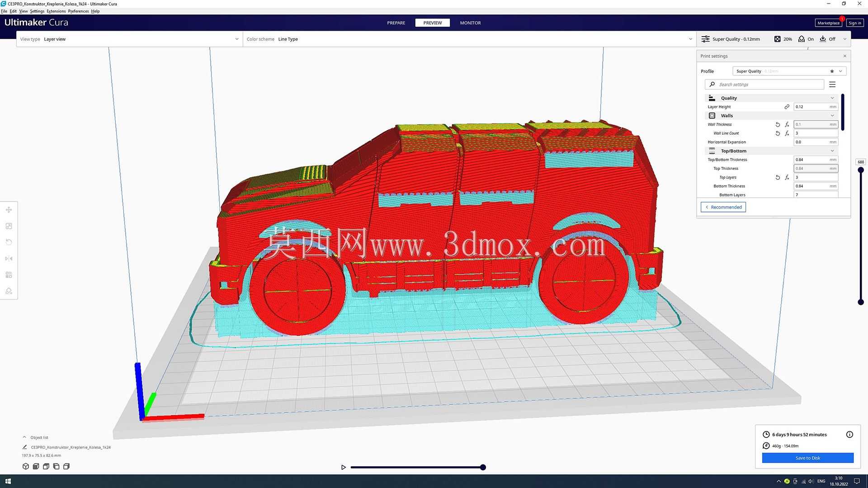The height and width of the screenshot is (488, 868).
Task: Open settings visibility hamburger menu
Action: click(832, 84)
